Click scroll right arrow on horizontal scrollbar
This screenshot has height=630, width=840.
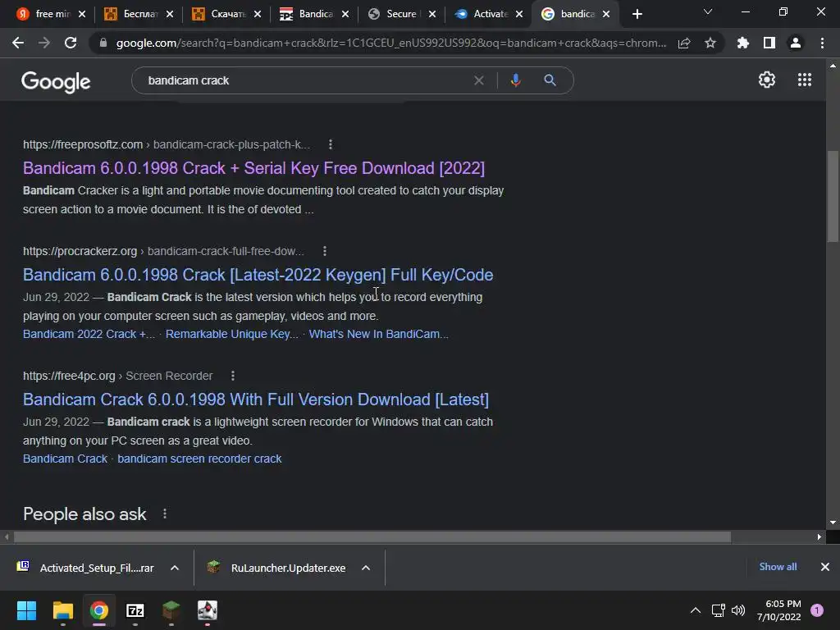tap(819, 536)
